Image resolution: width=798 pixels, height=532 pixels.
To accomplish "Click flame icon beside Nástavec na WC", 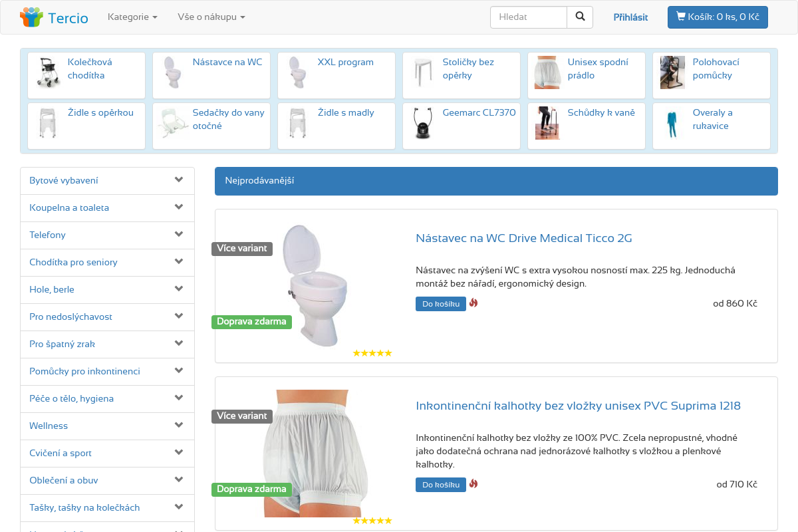I will [x=473, y=303].
